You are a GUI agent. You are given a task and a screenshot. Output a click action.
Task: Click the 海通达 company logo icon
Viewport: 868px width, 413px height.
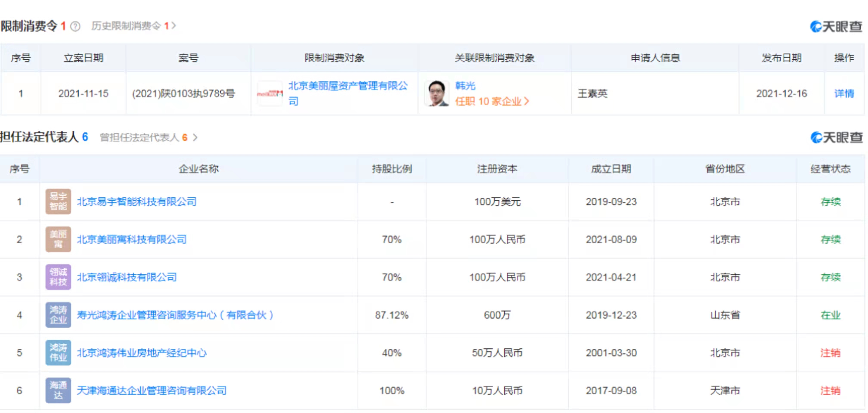tap(58, 390)
